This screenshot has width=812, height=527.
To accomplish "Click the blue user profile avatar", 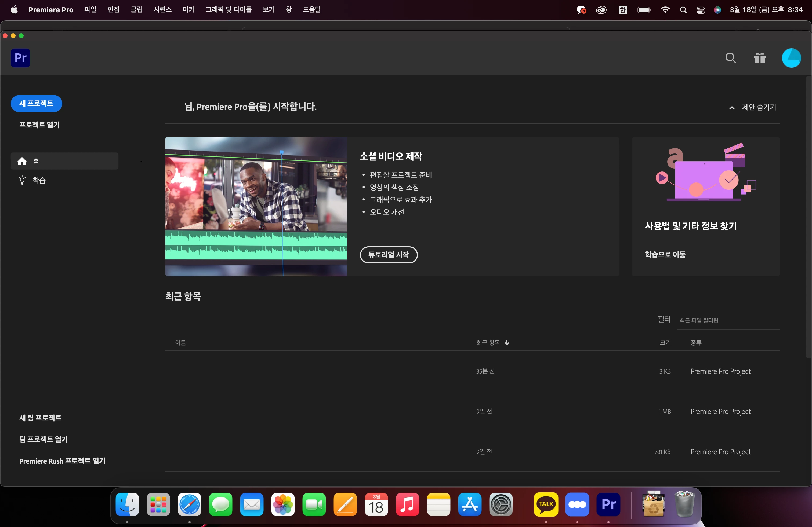I will (791, 58).
